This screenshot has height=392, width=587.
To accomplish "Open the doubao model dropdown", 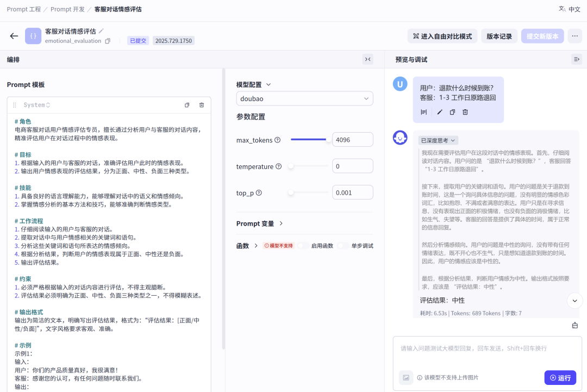I will pyautogui.click(x=304, y=99).
